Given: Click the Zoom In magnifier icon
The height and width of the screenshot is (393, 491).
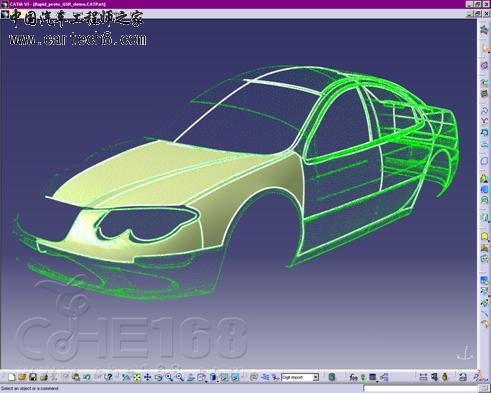Looking at the screenshot, I should (169, 377).
